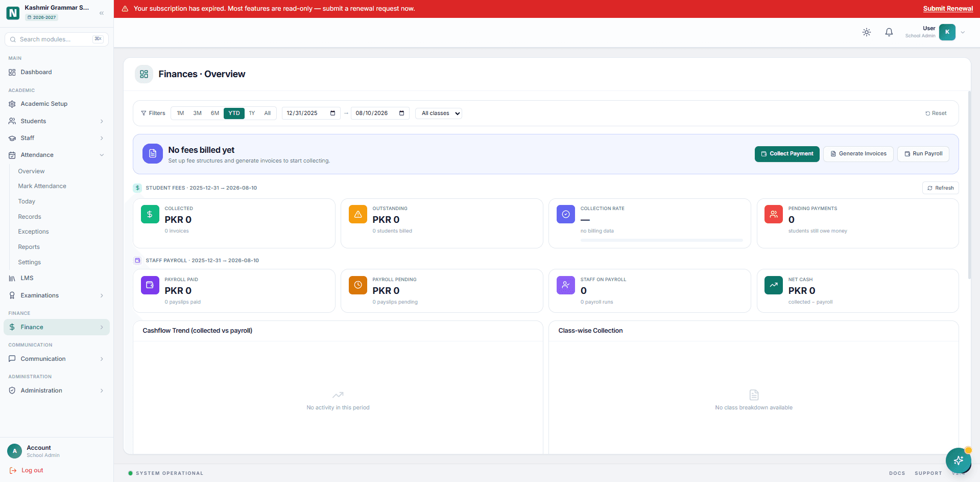Select the 3M period filter
This screenshot has height=482, width=980.
pyautogui.click(x=197, y=113)
